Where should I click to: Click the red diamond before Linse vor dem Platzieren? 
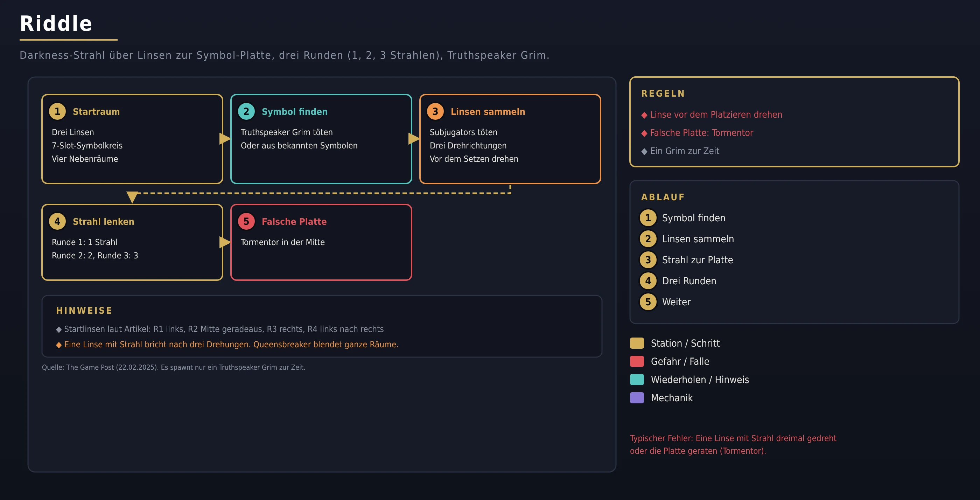(644, 115)
